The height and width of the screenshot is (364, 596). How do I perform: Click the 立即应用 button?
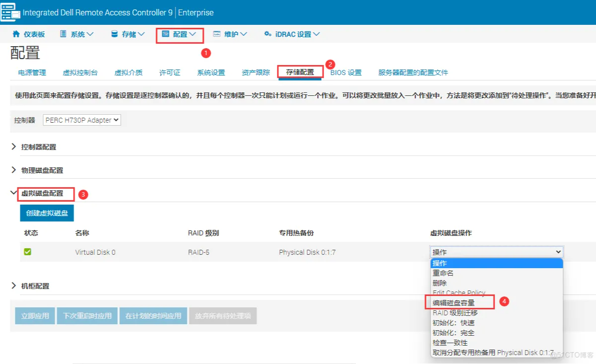pyautogui.click(x=35, y=316)
